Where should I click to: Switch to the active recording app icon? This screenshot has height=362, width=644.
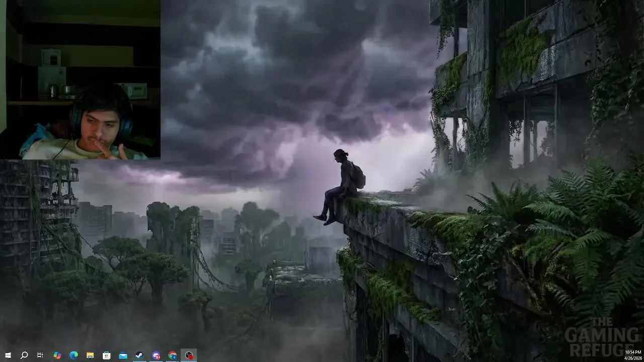pyautogui.click(x=189, y=355)
